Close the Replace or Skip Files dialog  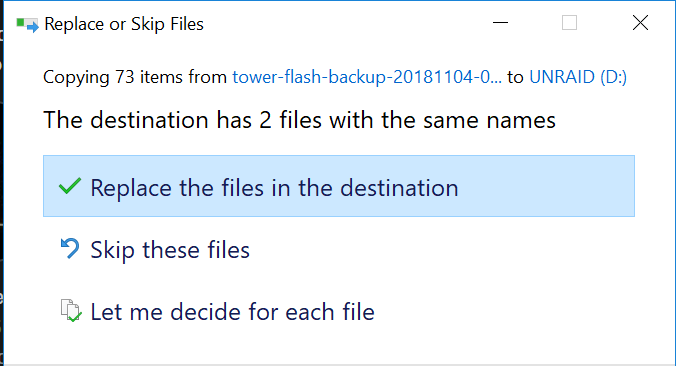tap(640, 22)
